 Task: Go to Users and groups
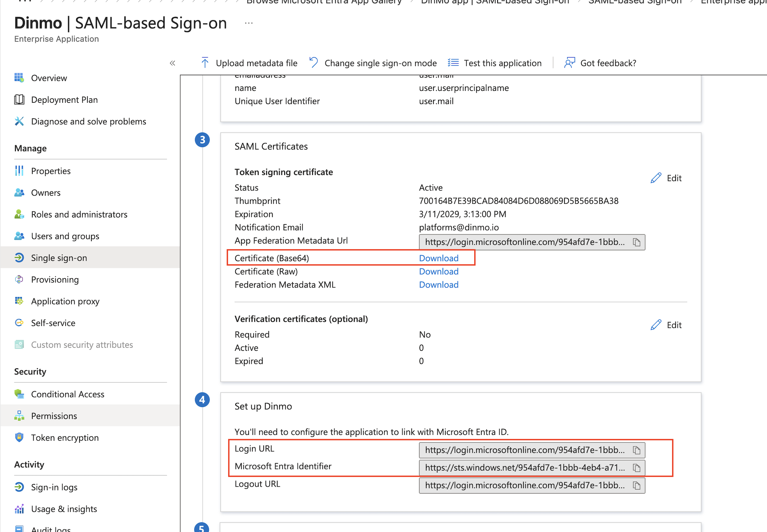point(65,236)
